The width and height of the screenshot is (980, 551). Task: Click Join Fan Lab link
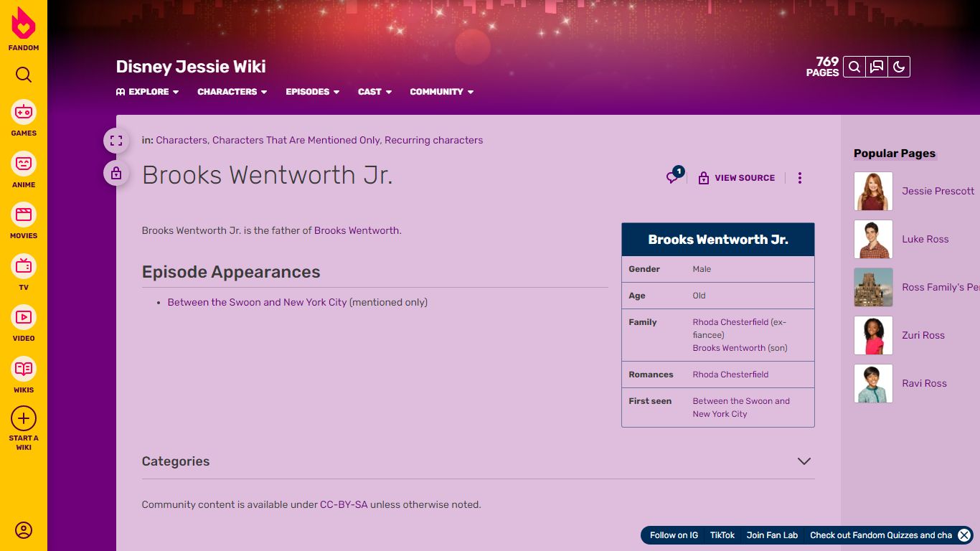772,535
